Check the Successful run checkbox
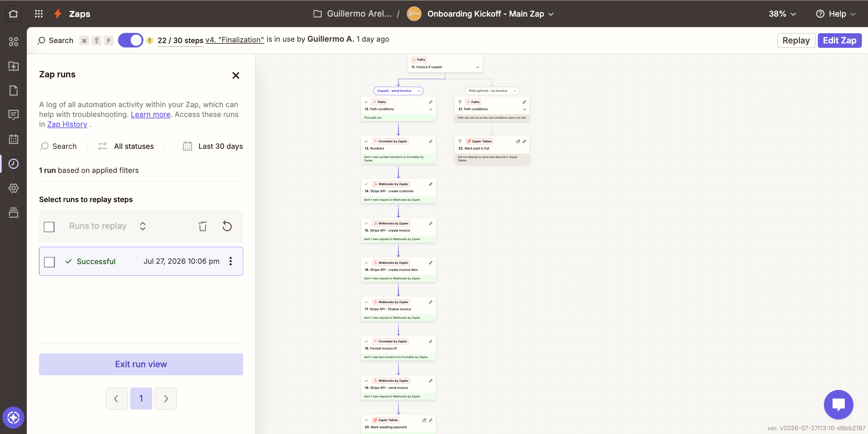 [50, 262]
